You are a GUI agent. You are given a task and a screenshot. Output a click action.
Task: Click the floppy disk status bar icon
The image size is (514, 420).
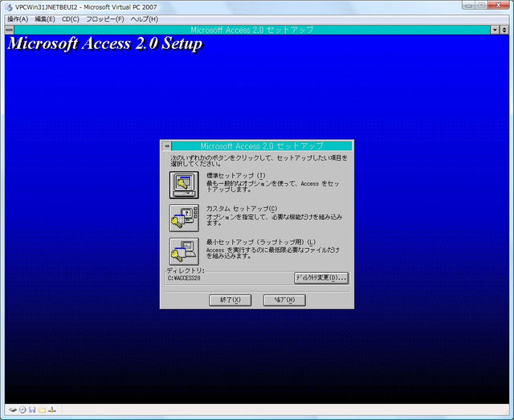tap(32, 410)
